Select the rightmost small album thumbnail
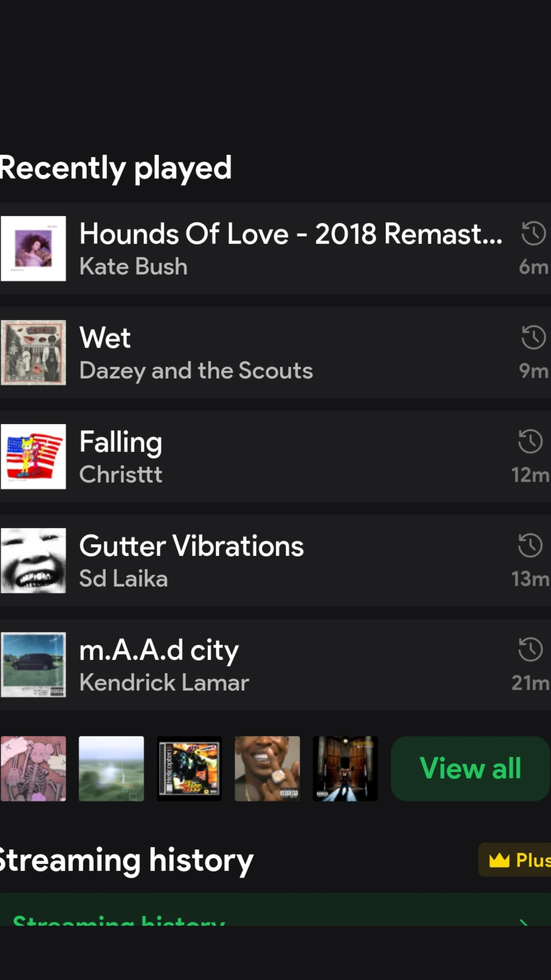 tap(345, 768)
